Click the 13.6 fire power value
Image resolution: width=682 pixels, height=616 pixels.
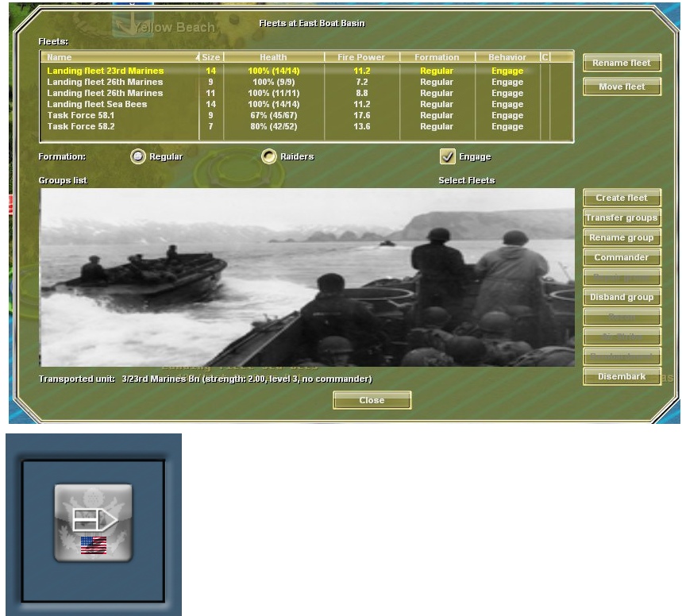coord(362,126)
